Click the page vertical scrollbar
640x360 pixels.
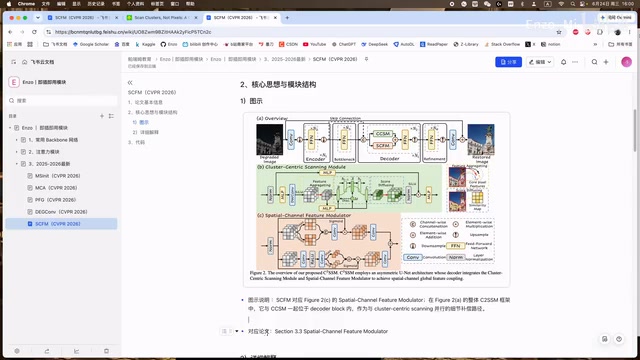635,131
